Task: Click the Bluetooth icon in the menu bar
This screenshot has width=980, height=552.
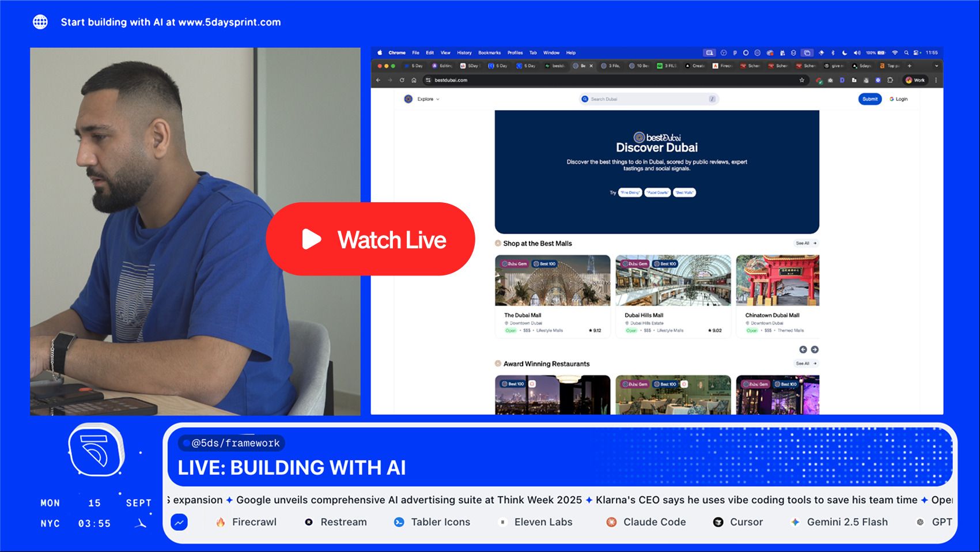Action: (833, 52)
